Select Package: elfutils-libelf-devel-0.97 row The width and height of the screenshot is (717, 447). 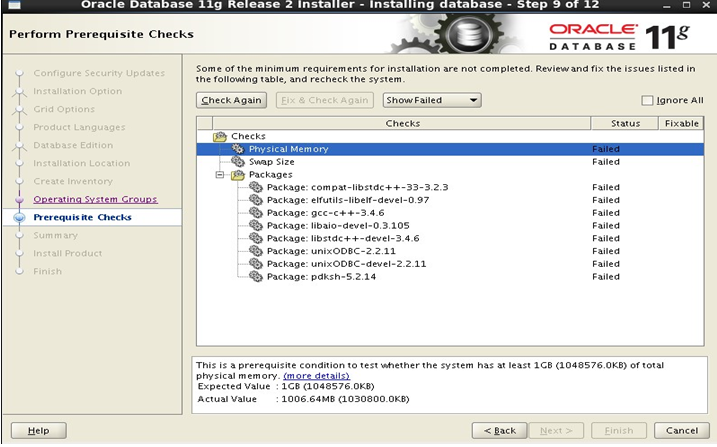coord(450,200)
